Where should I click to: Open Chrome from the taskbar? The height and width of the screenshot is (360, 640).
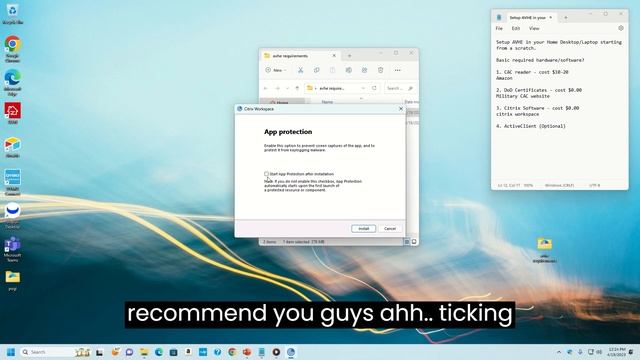(x=232, y=352)
